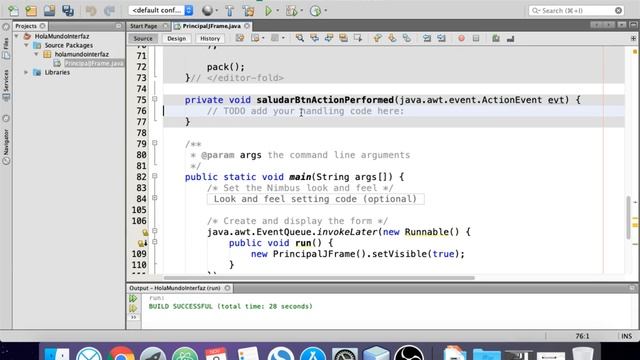This screenshot has width=640, height=360.
Task: Toggle Rectangular Selection icon
Action: (358, 38)
